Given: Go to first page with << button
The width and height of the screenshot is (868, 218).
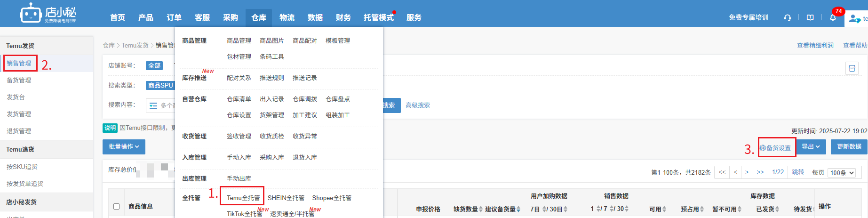Looking at the screenshot, I should click(x=722, y=172).
